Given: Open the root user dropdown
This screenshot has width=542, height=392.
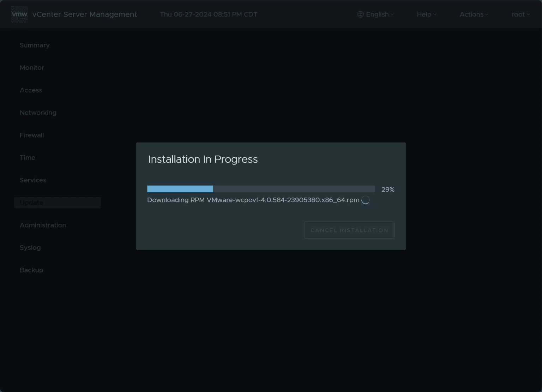Looking at the screenshot, I should point(520,14).
